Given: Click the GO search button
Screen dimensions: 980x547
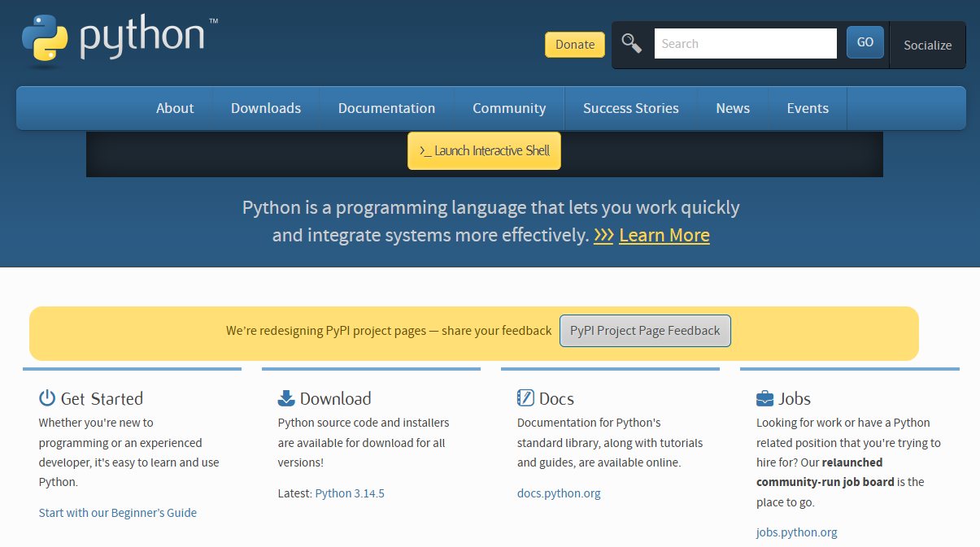Looking at the screenshot, I should (865, 42).
